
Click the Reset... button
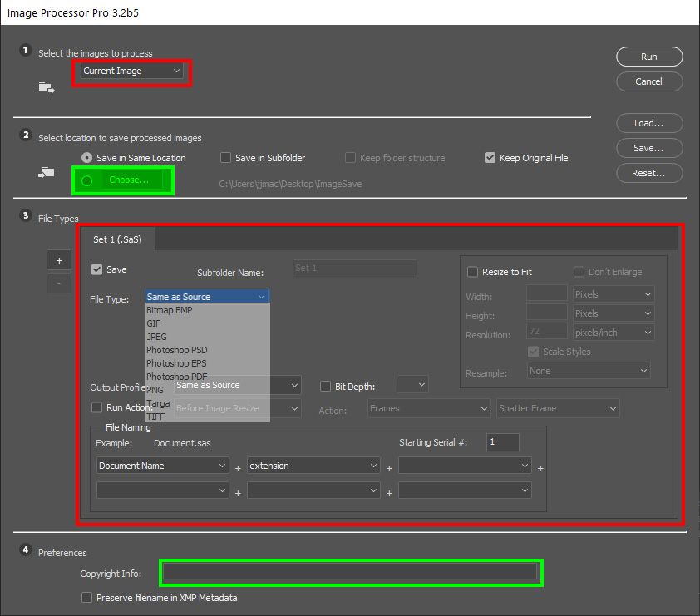click(649, 173)
